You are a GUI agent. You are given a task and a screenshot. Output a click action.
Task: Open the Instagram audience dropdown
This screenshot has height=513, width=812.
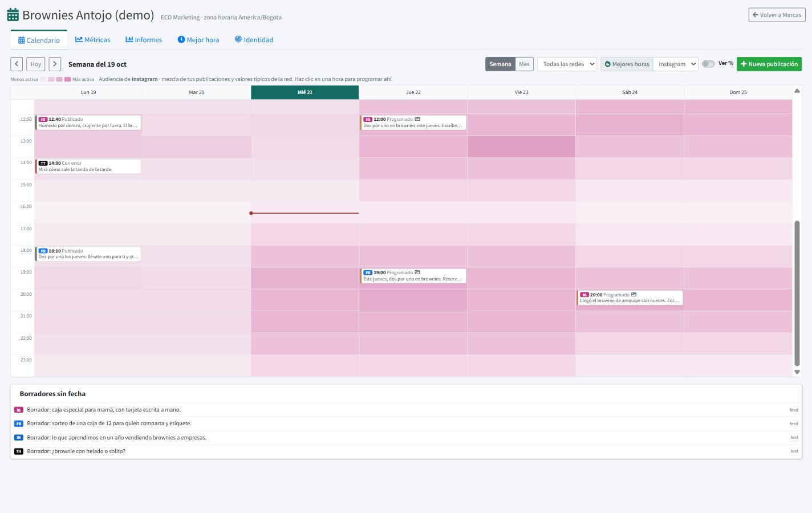click(676, 64)
